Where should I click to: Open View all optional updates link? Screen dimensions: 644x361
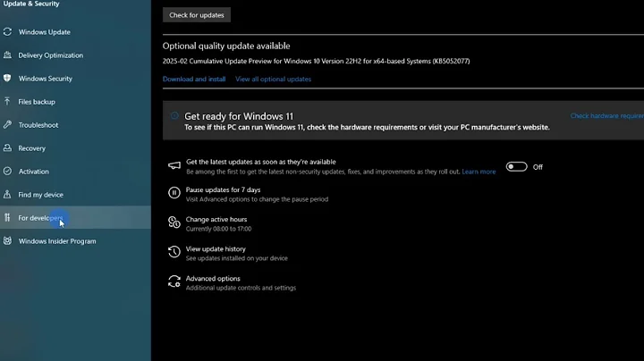pyautogui.click(x=273, y=79)
